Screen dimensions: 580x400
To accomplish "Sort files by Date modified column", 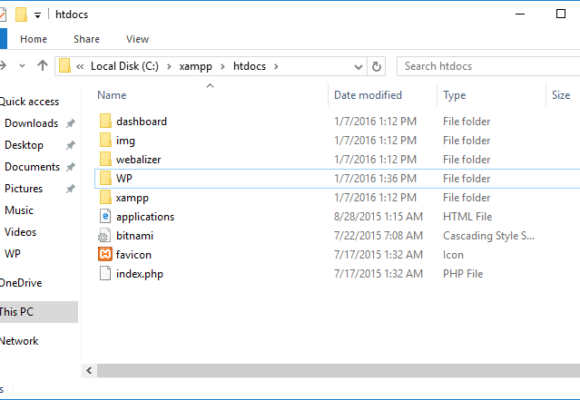I will pyautogui.click(x=368, y=95).
